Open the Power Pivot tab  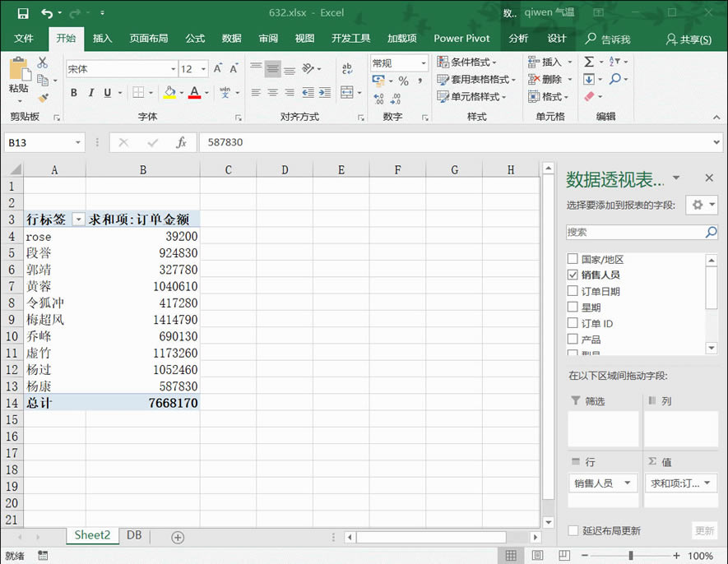point(461,38)
